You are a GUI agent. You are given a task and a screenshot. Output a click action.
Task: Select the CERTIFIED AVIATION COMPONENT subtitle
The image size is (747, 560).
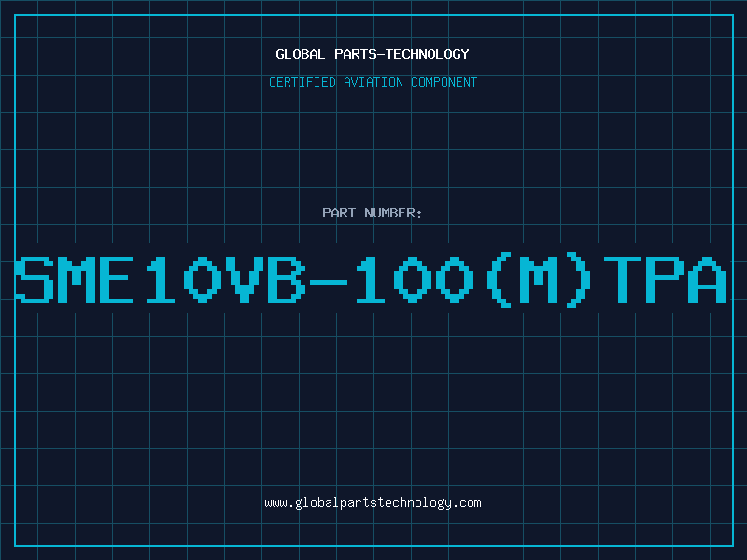[373, 82]
